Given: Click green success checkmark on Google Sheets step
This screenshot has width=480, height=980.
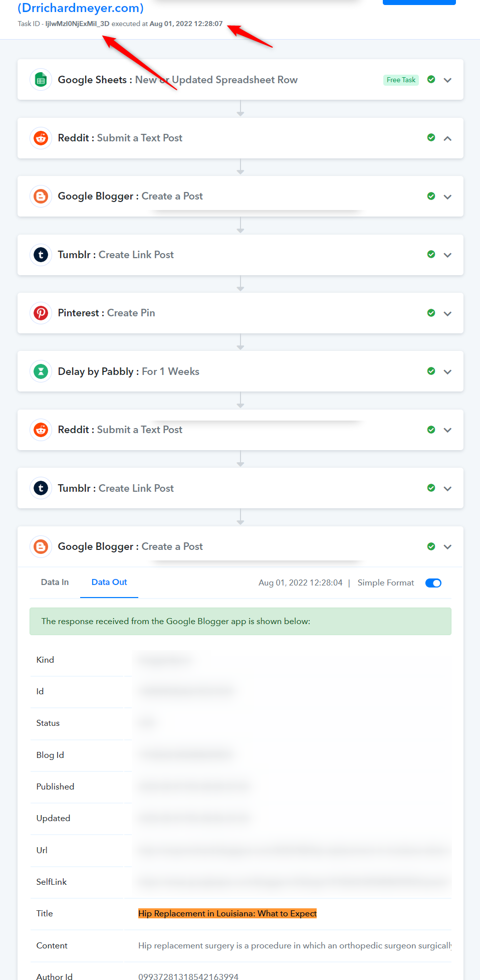Looking at the screenshot, I should (431, 79).
